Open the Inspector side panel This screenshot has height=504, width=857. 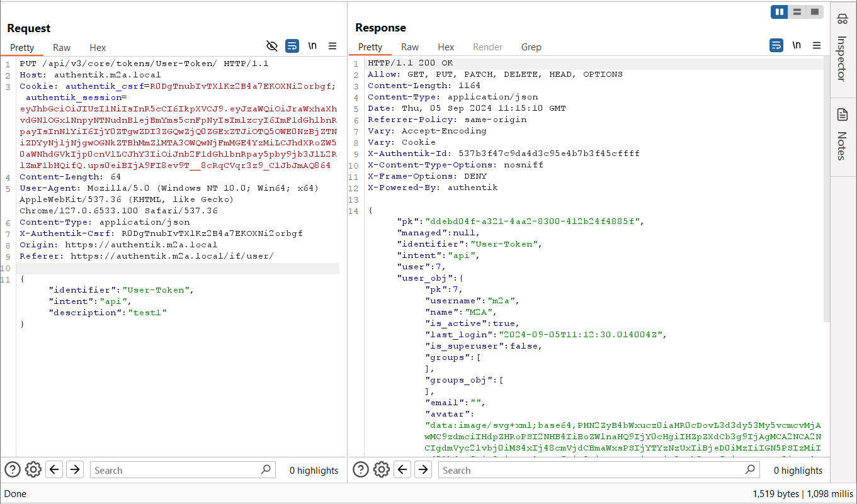842,47
